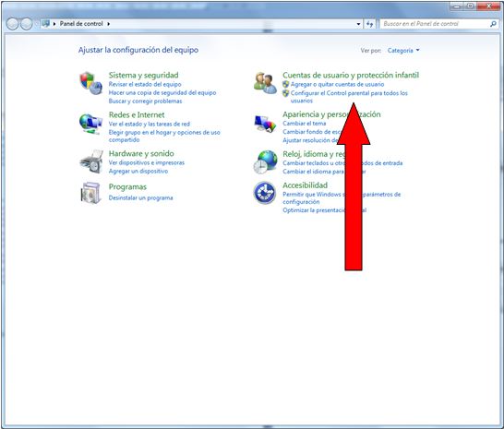Open the Cuentas de usuario people icon

265,83
